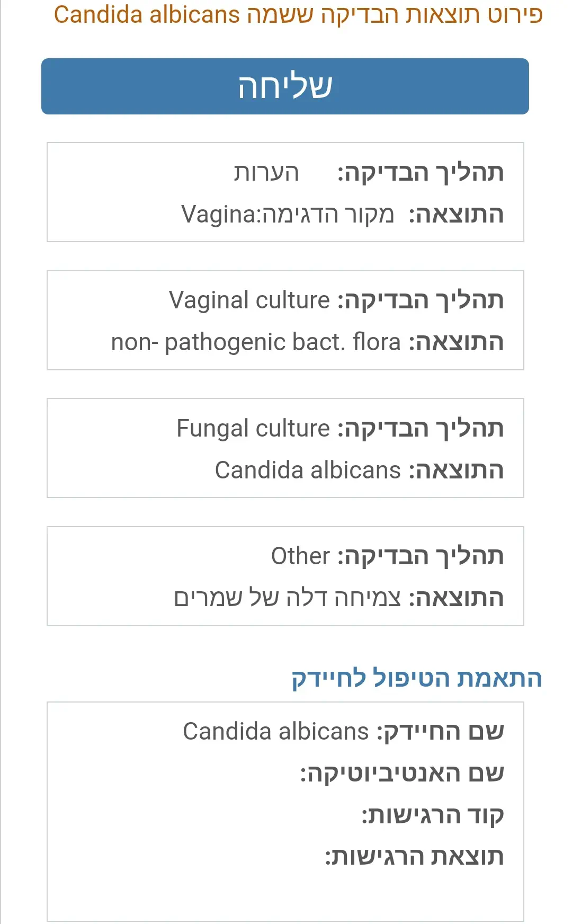Click the מקור הדגימה Vagina result

tap(288, 215)
